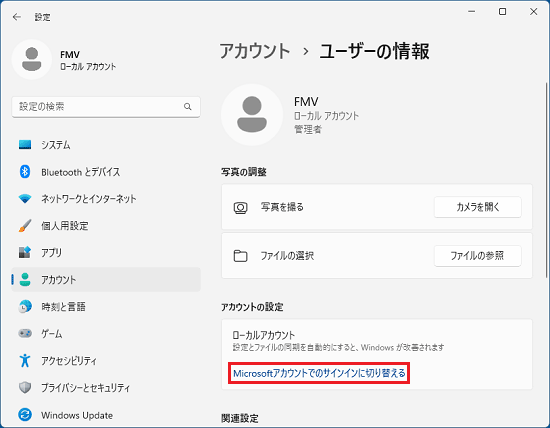550x428 pixels.
Task: Click the Accounts person icon
Action: tap(25, 280)
